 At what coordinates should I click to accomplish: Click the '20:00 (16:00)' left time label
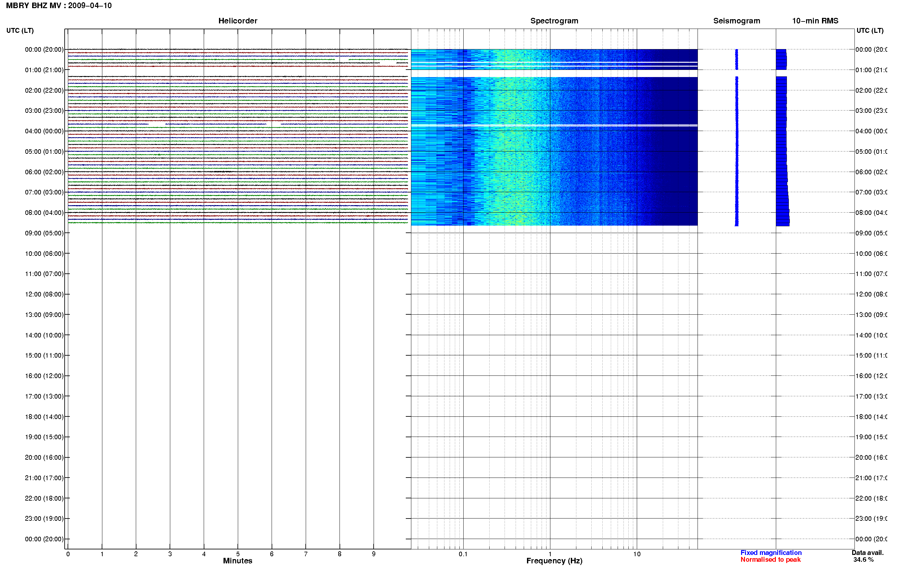click(44, 458)
